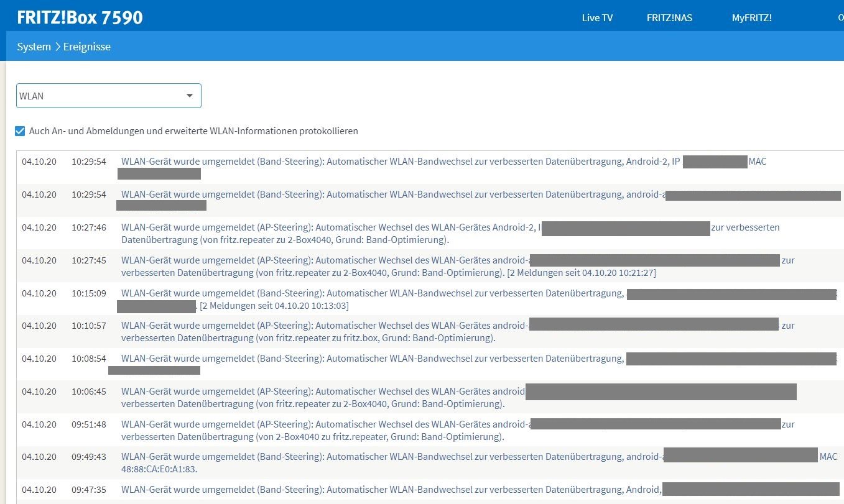Click the dropdown arrow of the WLAN selector
Image resolution: width=844 pixels, height=504 pixels.
click(190, 96)
